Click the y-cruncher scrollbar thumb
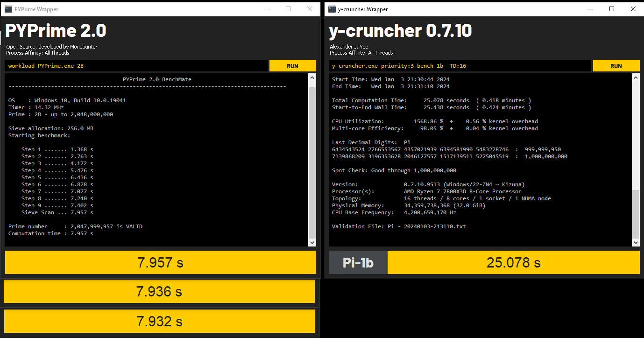Viewport: 644px width, 338px height. pyautogui.click(x=636, y=213)
